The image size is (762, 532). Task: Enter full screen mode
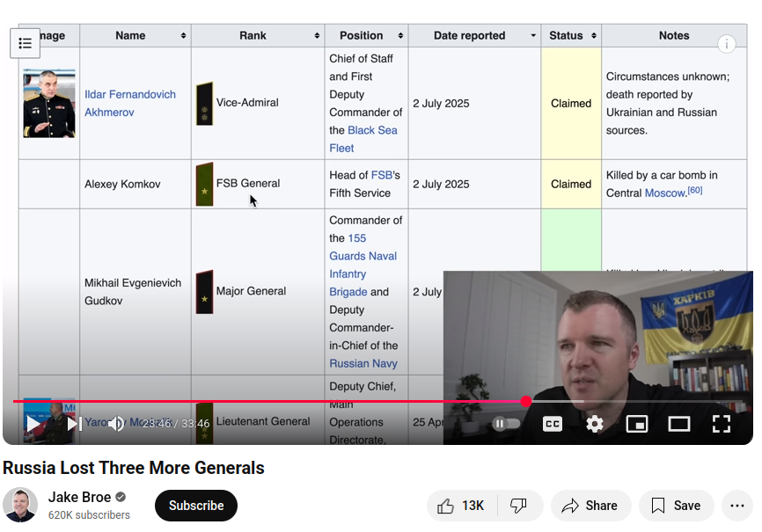(722, 424)
